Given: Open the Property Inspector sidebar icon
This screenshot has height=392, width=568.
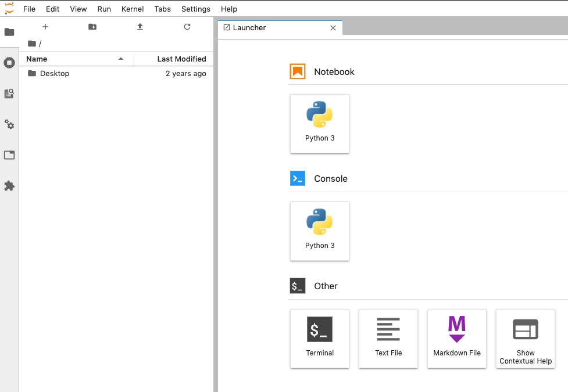Looking at the screenshot, I should (9, 93).
